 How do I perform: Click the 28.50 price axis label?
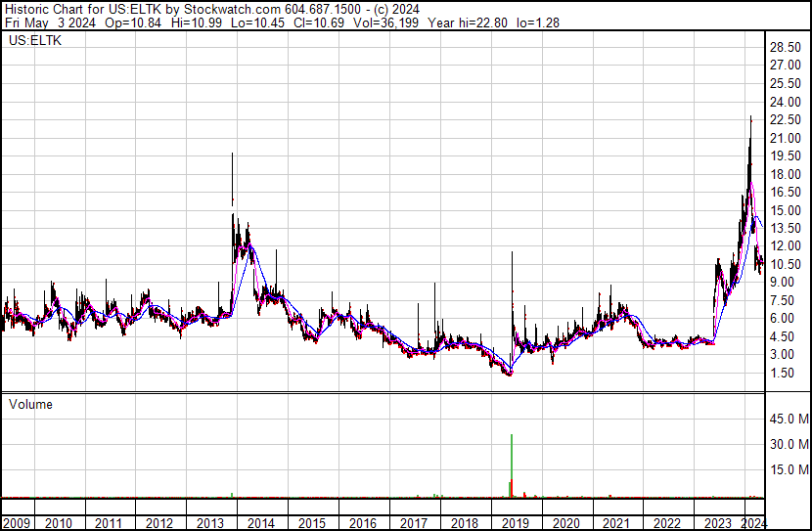[x=786, y=48]
